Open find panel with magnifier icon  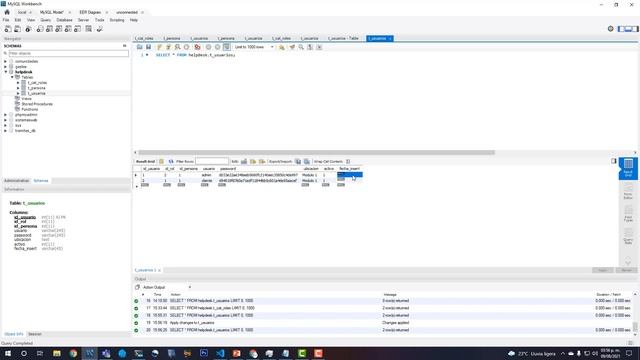(301, 47)
